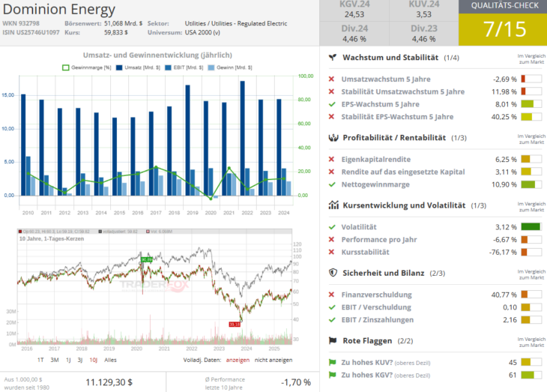
Task: Click the laurel icon beside Profitabilität / Rentabilität
Action: tap(333, 138)
